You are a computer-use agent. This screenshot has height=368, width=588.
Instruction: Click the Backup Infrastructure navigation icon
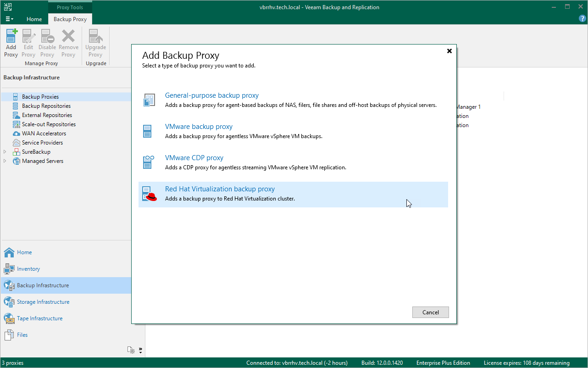click(9, 285)
